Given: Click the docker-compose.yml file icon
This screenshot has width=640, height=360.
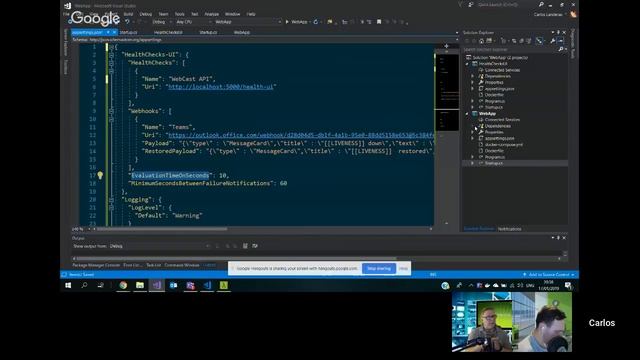Looking at the screenshot, I should pyautogui.click(x=481, y=144).
